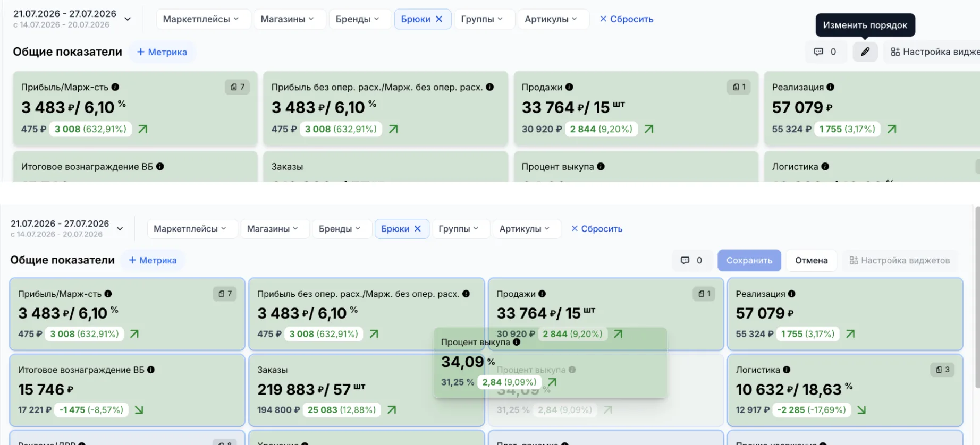The image size is (980, 445).
Task: Click info icon next to Продажи in lower view
Action: pyautogui.click(x=542, y=294)
